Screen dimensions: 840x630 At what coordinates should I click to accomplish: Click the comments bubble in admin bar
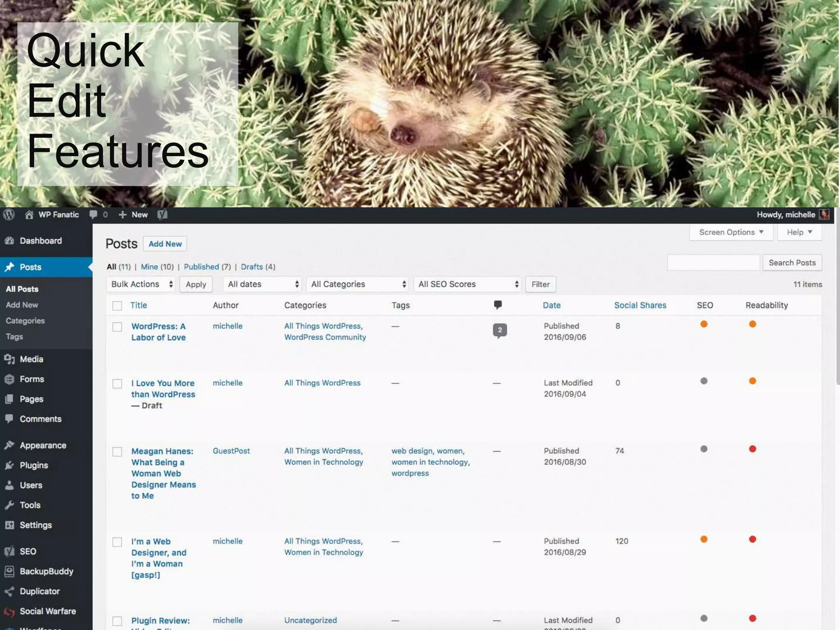(94, 215)
